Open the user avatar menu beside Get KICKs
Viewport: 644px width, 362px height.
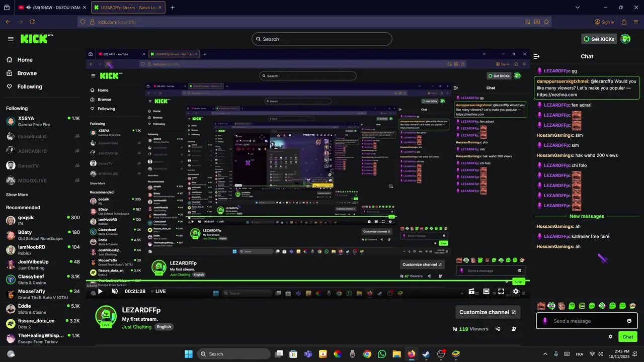pyautogui.click(x=625, y=39)
